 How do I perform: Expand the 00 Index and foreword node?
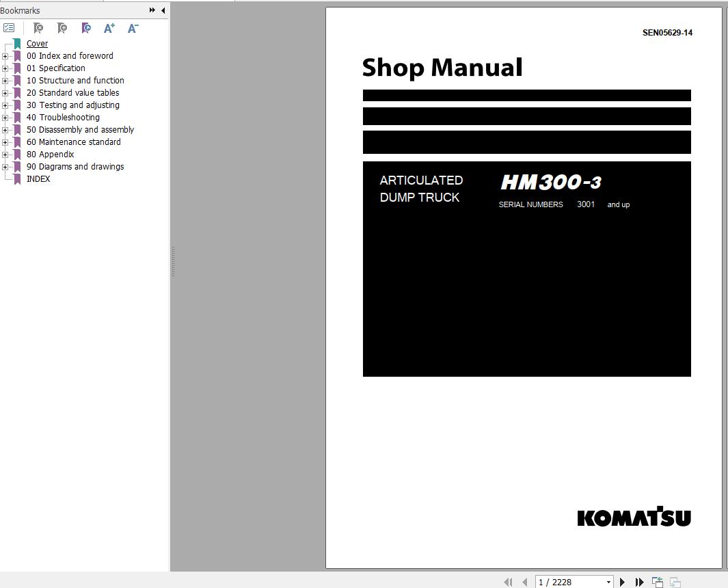[5, 56]
